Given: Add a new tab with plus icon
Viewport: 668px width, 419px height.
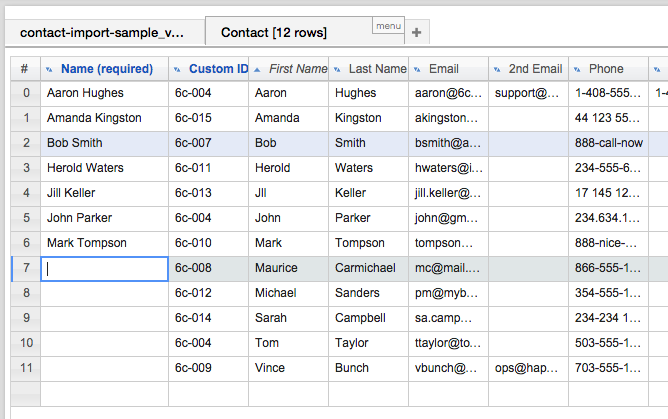Looking at the screenshot, I should coord(416,32).
